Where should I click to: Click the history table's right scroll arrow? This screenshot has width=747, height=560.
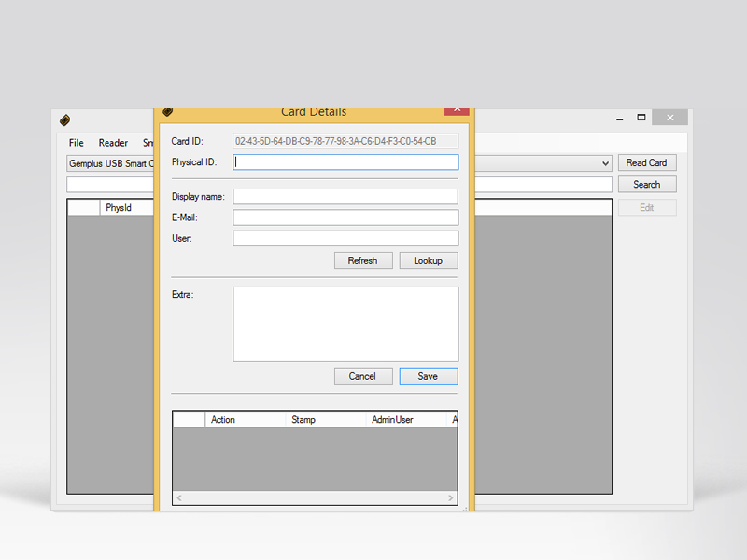(x=451, y=498)
